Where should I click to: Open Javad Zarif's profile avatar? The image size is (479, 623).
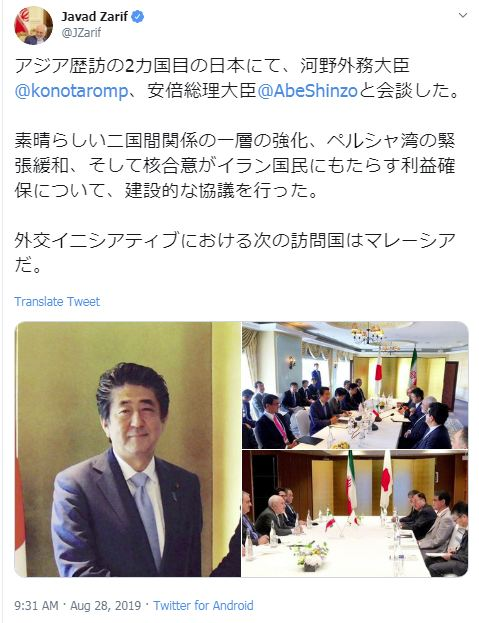[33, 25]
